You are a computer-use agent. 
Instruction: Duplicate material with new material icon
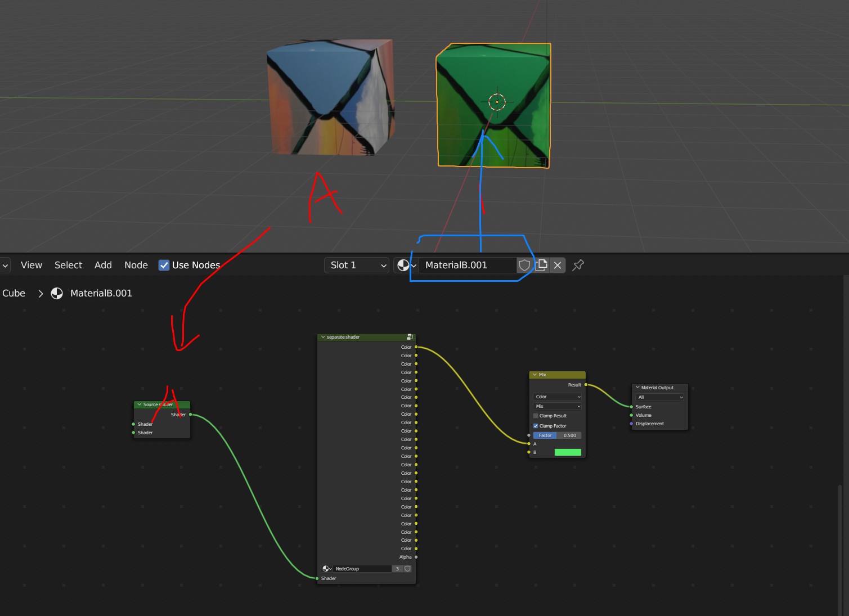[x=541, y=265]
